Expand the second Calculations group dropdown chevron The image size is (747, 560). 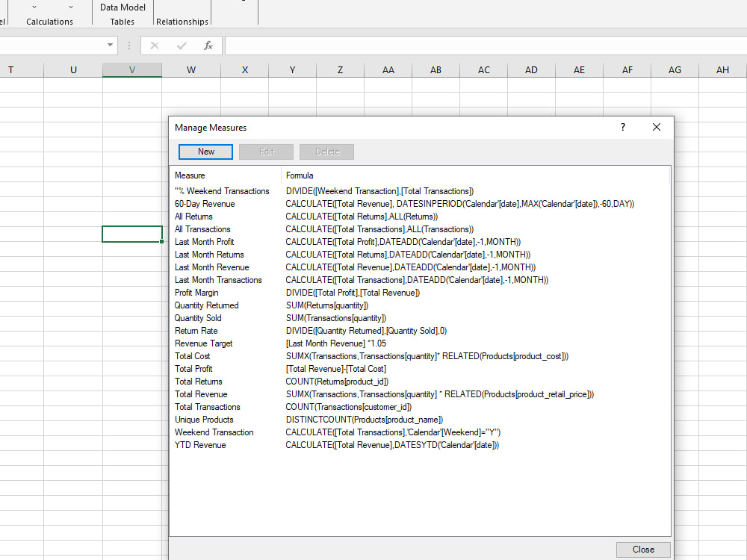click(x=71, y=6)
